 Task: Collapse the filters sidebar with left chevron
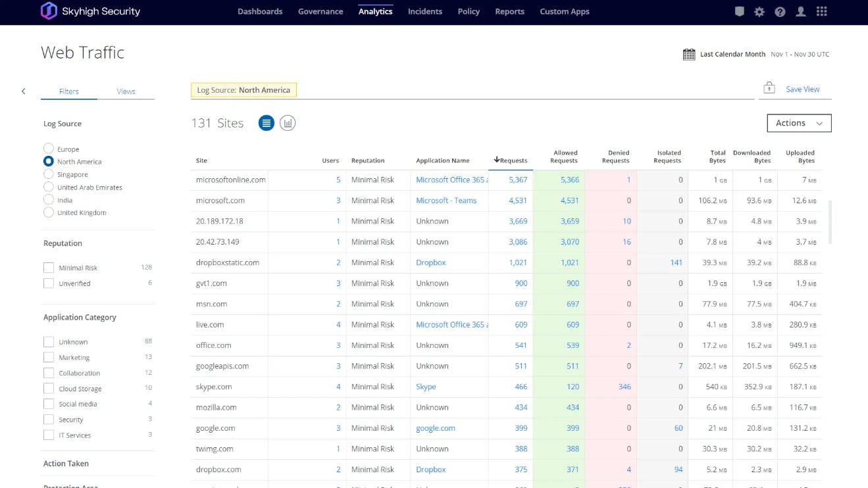pos(24,91)
